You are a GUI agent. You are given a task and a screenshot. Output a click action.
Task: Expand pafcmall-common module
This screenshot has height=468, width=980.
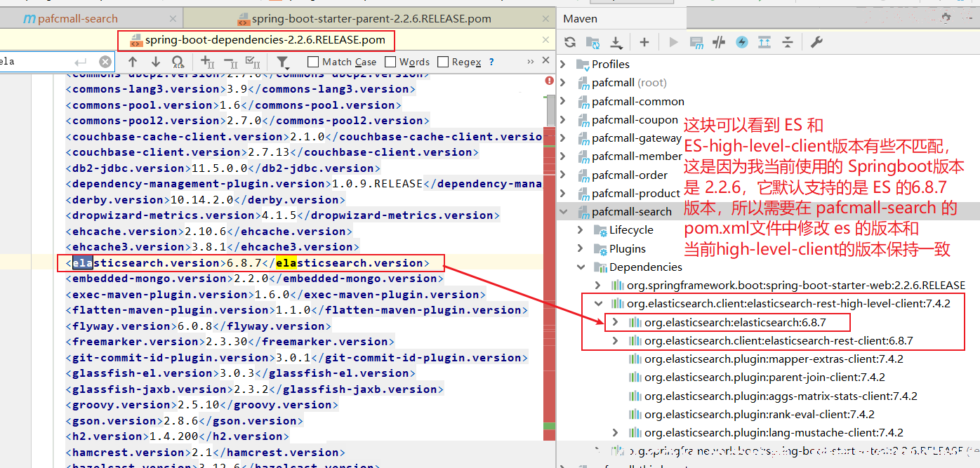(563, 101)
